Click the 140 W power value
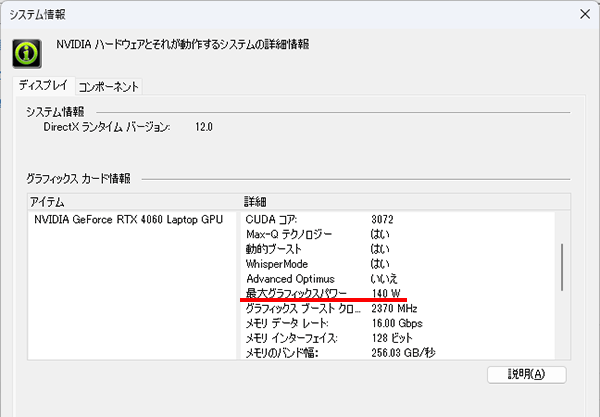The image size is (600, 417). coord(386,293)
